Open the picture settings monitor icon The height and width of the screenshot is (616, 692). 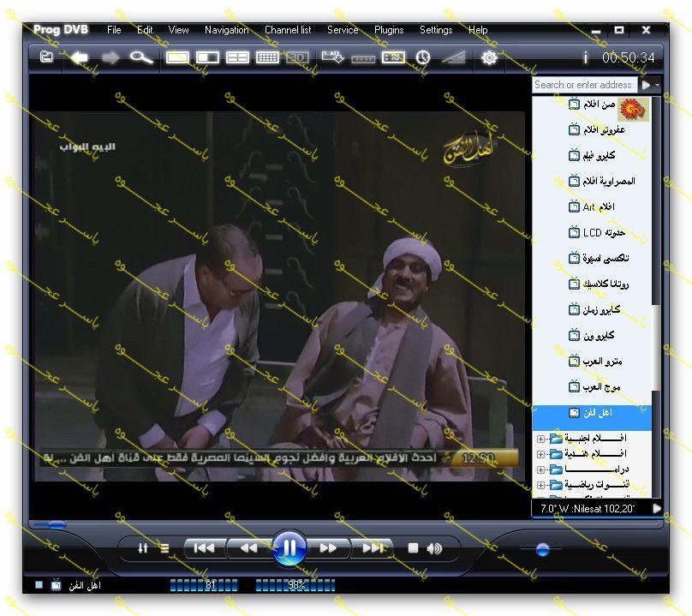[393, 57]
